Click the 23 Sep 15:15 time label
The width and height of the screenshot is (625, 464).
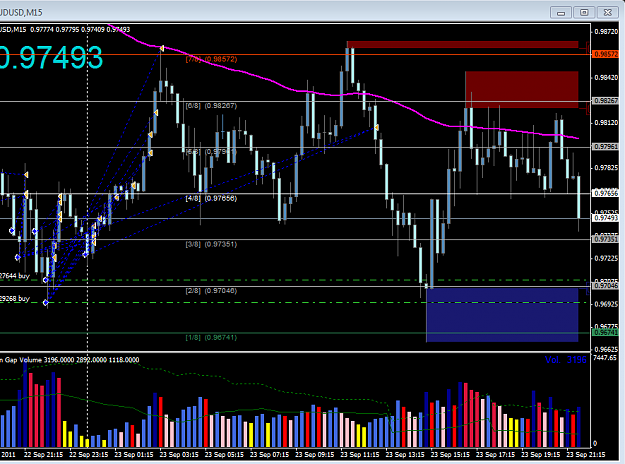tap(450, 454)
